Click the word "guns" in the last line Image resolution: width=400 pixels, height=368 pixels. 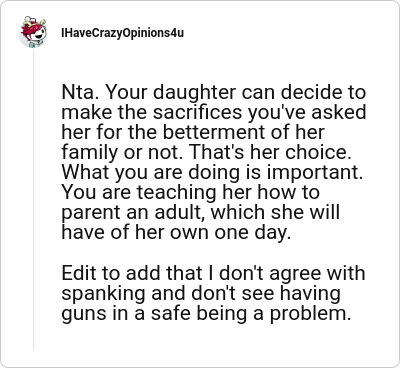(x=84, y=314)
